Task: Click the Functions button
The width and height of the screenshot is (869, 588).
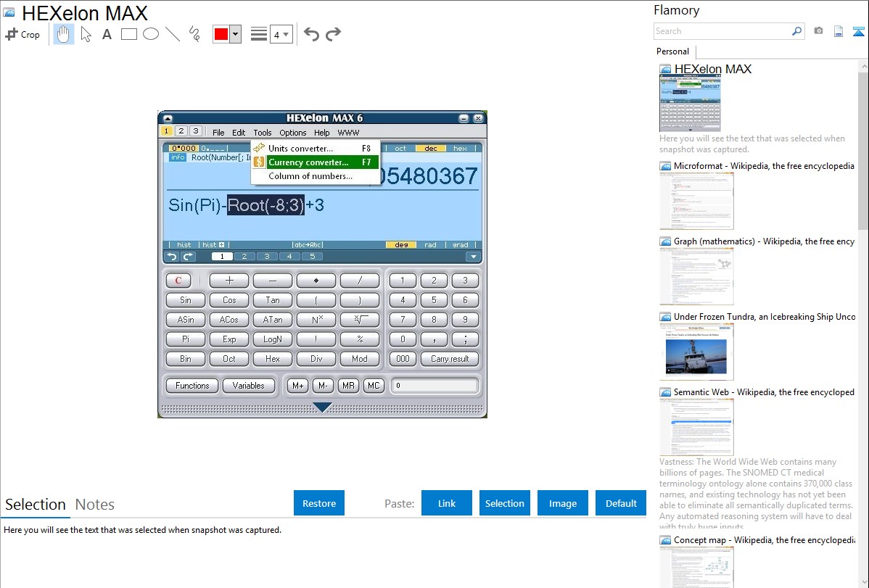Action: tap(192, 386)
